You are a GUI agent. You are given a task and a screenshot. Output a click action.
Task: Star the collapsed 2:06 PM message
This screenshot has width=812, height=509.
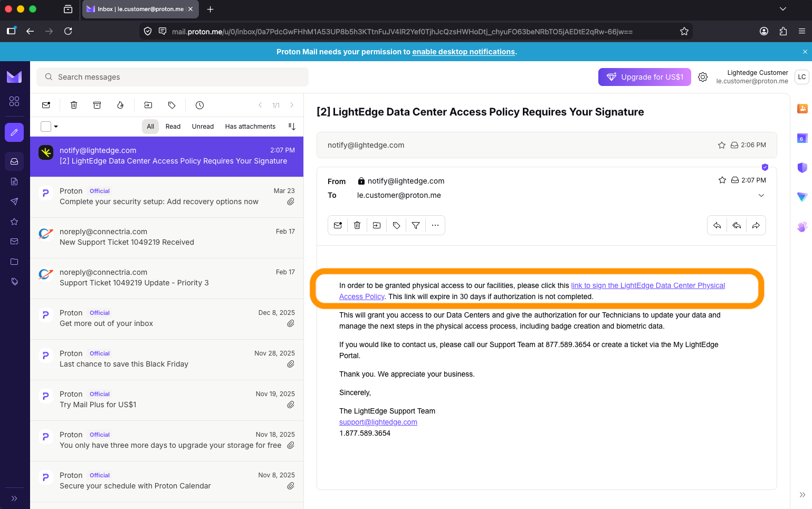(722, 145)
